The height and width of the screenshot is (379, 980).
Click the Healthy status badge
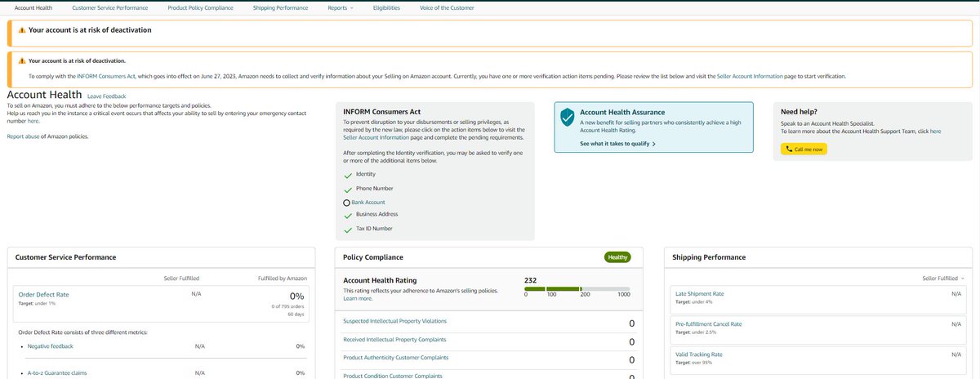point(617,257)
